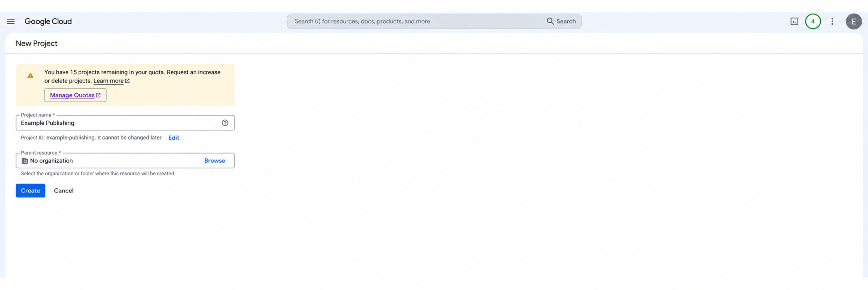Browse for a parent resource
Screen dimensions: 868x290
click(x=215, y=161)
